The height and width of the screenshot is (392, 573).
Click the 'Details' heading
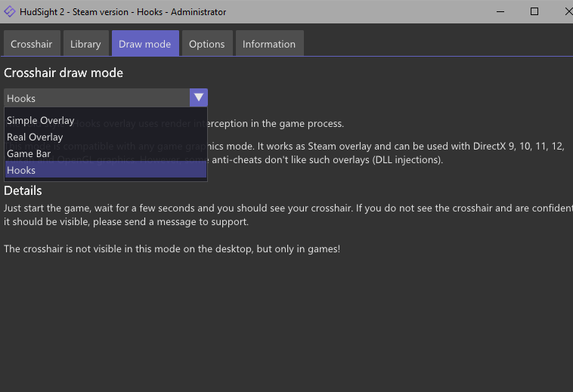[x=23, y=190]
